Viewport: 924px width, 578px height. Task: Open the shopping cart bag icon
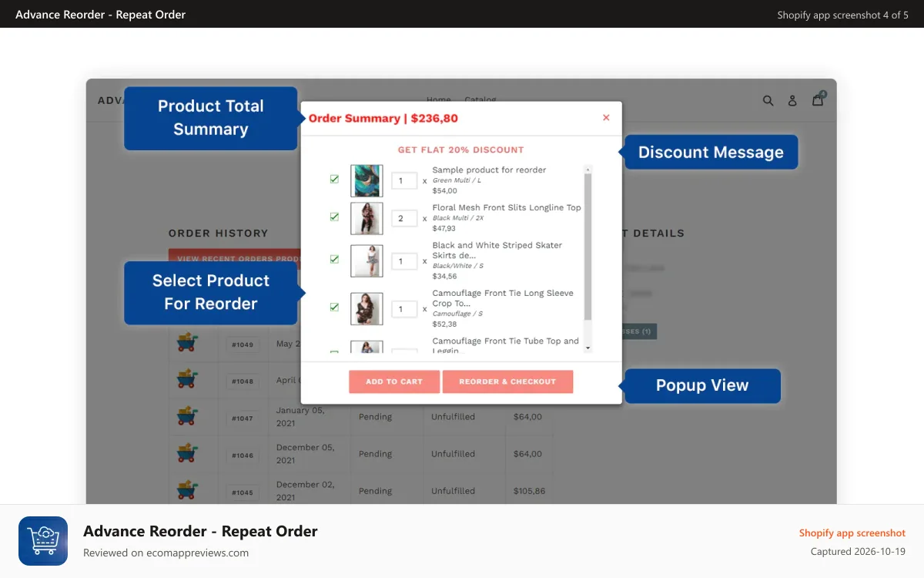click(818, 99)
